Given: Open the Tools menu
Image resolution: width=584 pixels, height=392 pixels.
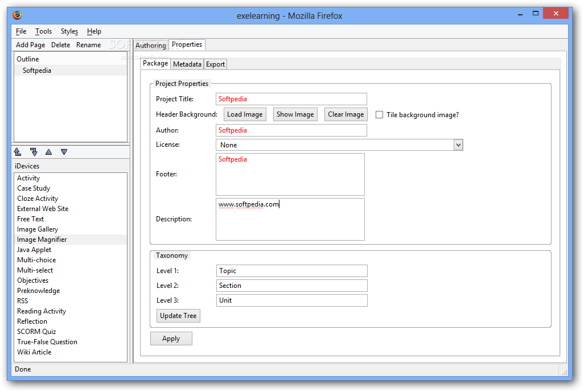Looking at the screenshot, I should coord(44,31).
